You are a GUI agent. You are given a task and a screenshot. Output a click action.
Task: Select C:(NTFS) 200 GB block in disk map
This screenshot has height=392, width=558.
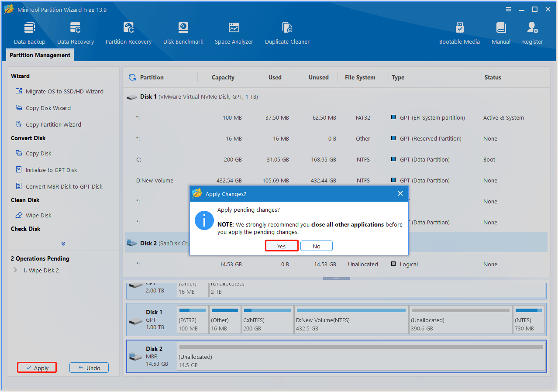[x=267, y=320]
